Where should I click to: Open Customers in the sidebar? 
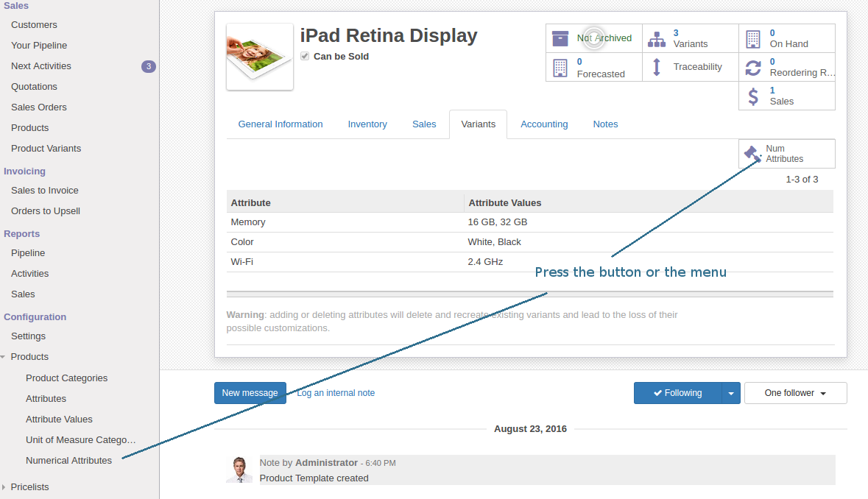[34, 25]
